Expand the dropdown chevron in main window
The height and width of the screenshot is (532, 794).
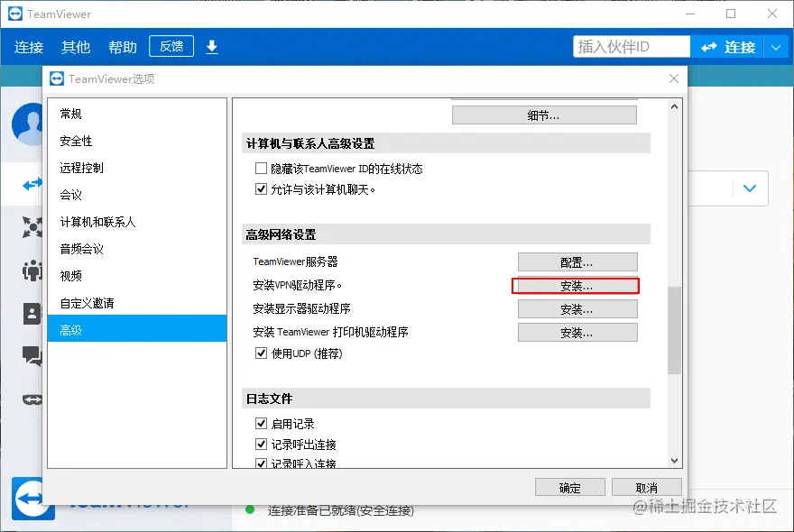coord(750,188)
